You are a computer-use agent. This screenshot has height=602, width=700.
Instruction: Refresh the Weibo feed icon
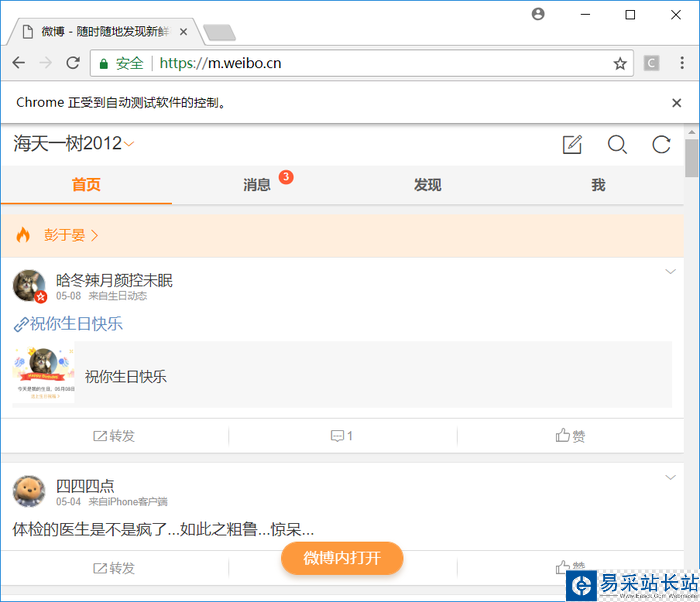click(x=661, y=144)
